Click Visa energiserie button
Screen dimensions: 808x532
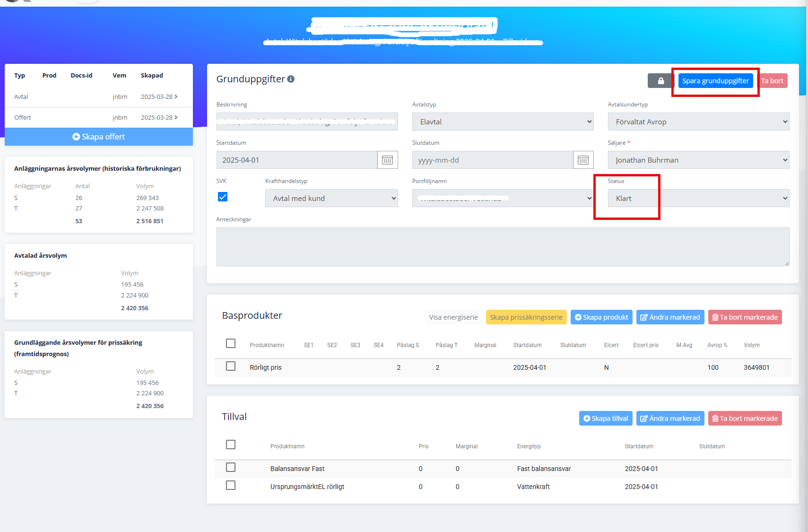click(x=453, y=317)
